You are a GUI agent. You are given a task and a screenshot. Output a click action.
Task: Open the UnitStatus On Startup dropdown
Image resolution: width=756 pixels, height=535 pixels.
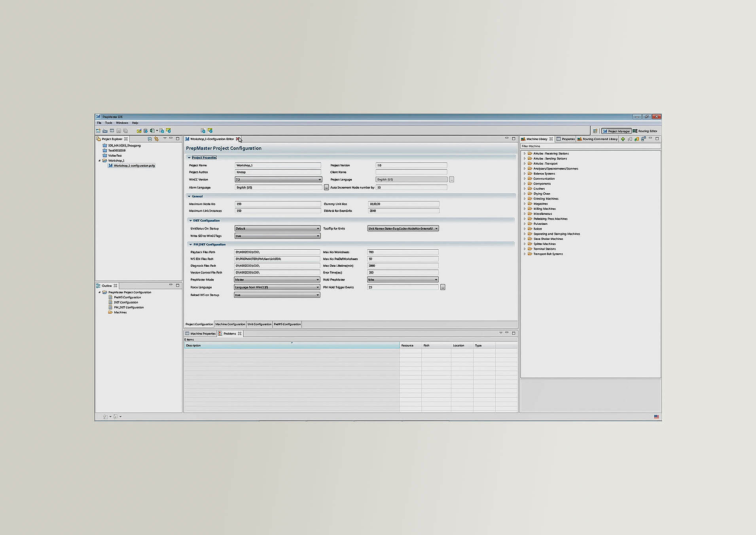277,228
